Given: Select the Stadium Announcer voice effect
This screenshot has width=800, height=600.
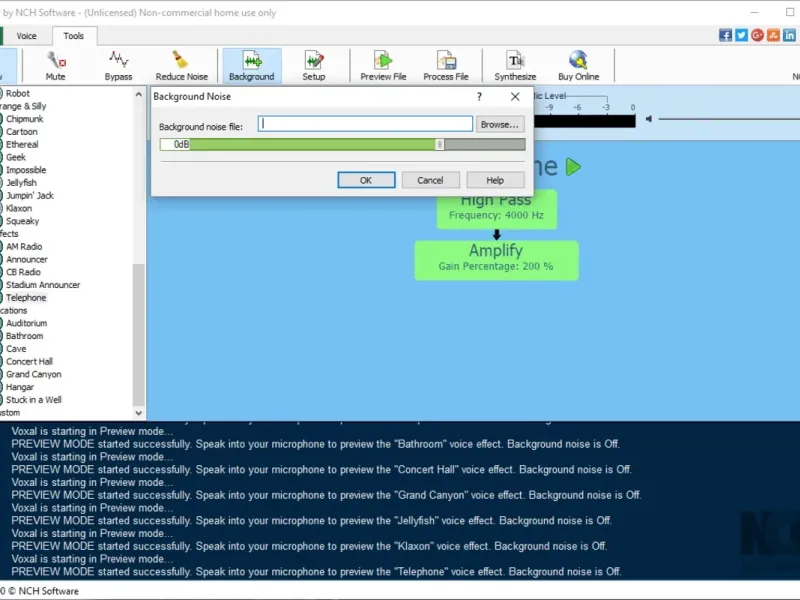Looking at the screenshot, I should (43, 285).
